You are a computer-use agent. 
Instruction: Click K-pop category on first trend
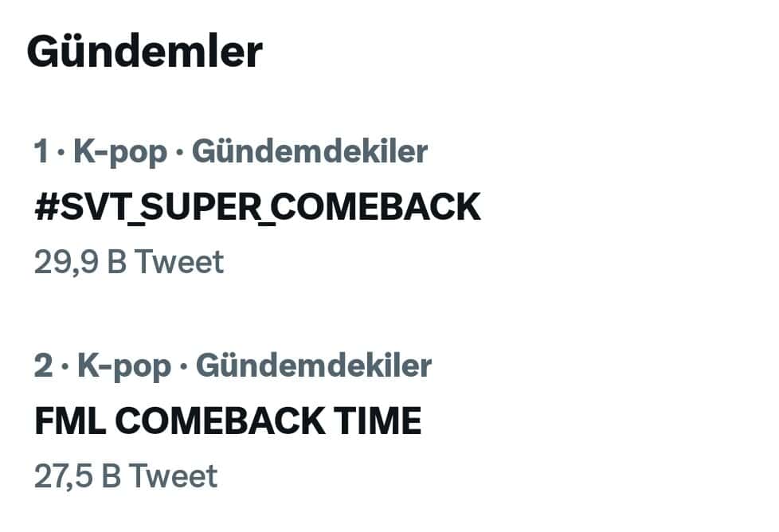coord(120,152)
